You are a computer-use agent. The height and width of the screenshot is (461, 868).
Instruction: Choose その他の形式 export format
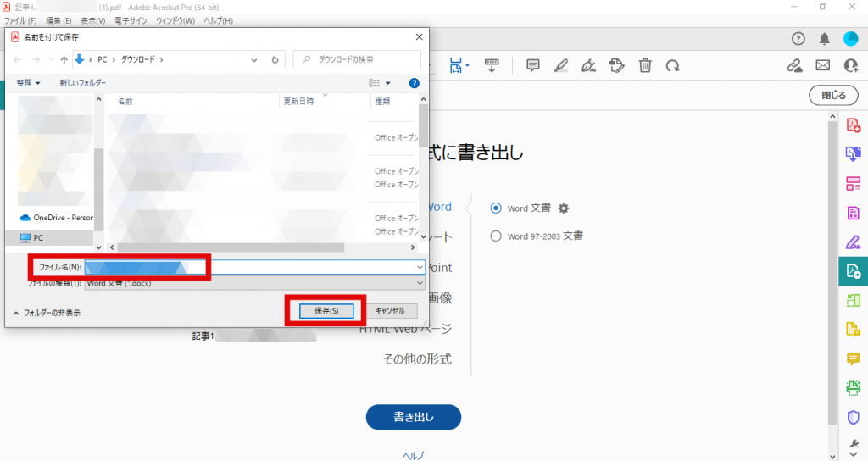pos(417,359)
